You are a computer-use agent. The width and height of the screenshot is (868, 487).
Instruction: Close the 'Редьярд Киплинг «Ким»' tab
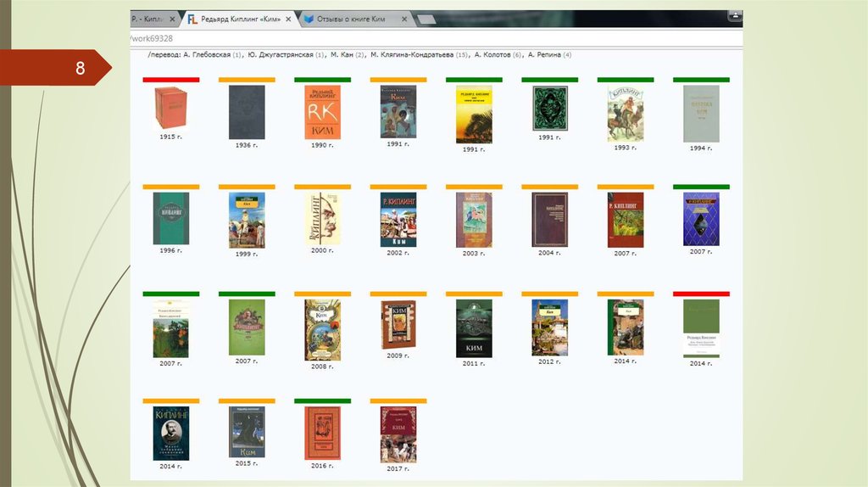(288, 19)
